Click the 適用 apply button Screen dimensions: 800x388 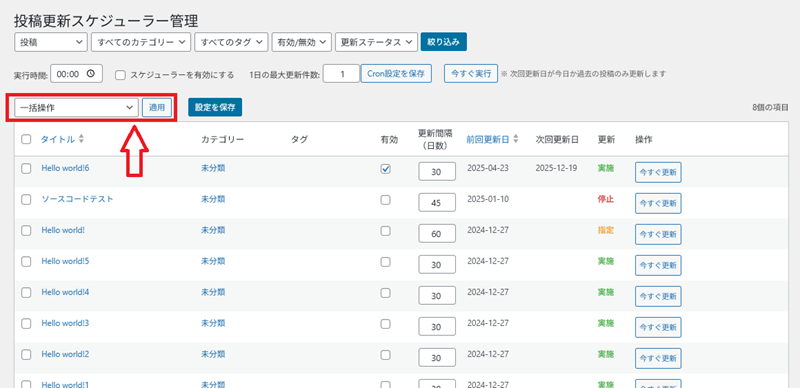[157, 108]
